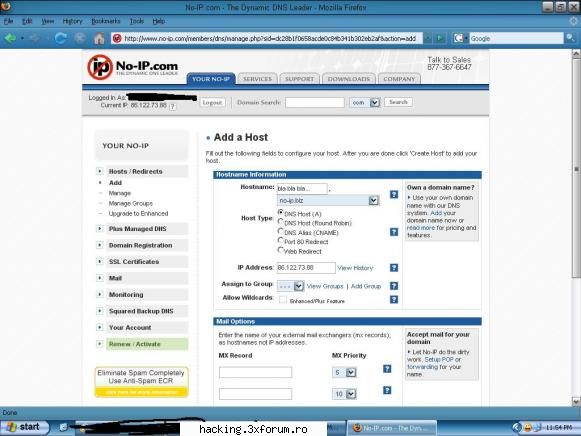The width and height of the screenshot is (581, 436).
Task: Click the No-IP.com logo
Action: pos(132,67)
